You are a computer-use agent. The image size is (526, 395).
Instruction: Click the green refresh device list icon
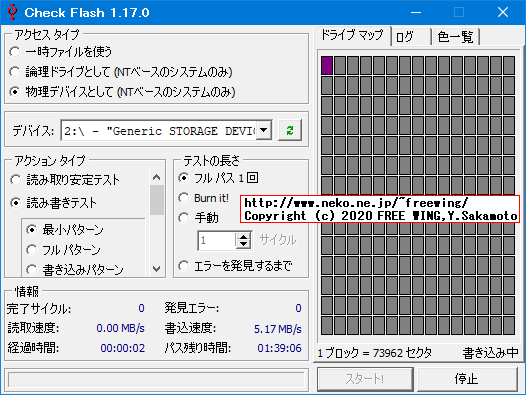[x=290, y=130]
